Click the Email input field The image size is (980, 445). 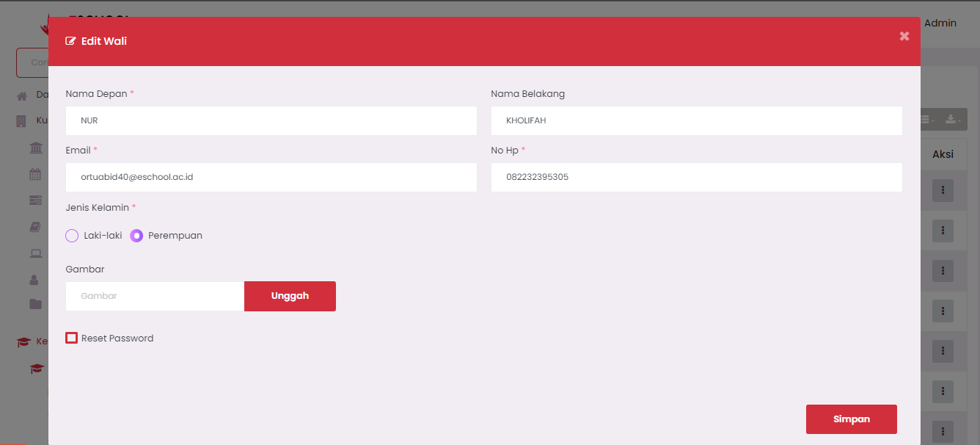[x=271, y=177]
